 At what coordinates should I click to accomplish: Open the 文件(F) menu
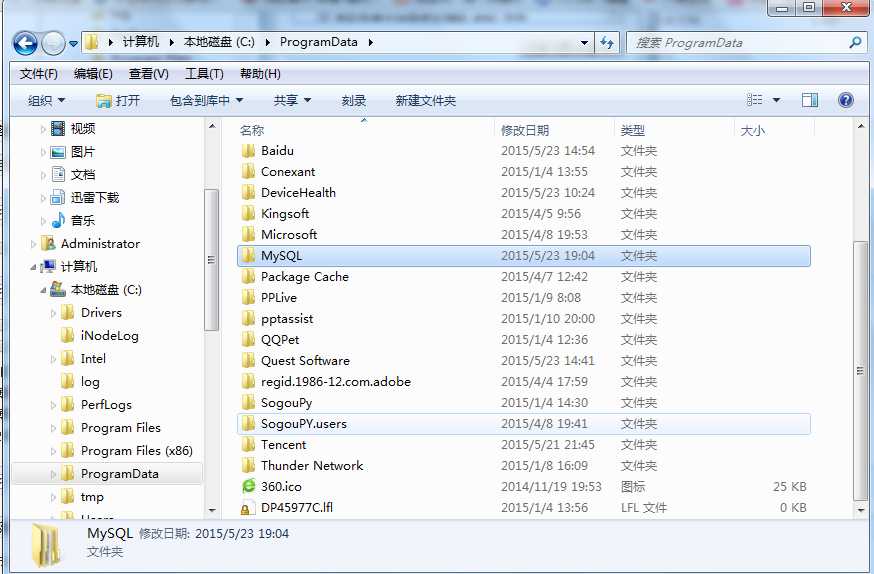pyautogui.click(x=38, y=74)
